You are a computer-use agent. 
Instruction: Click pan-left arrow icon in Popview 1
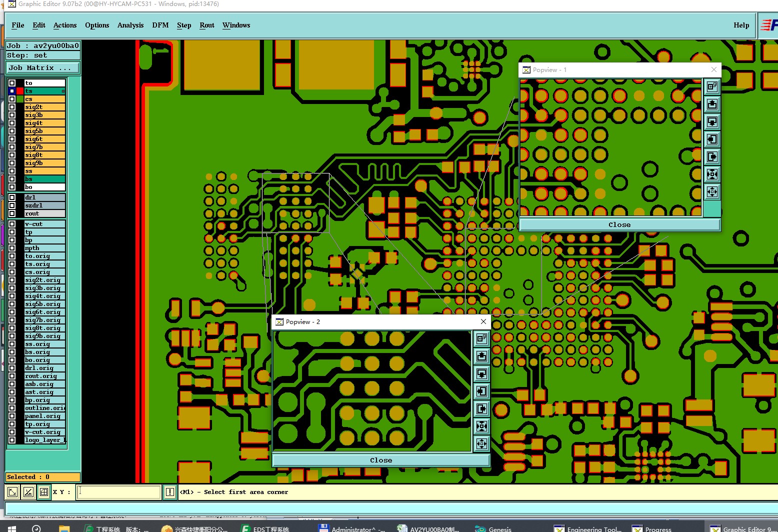pos(712,139)
